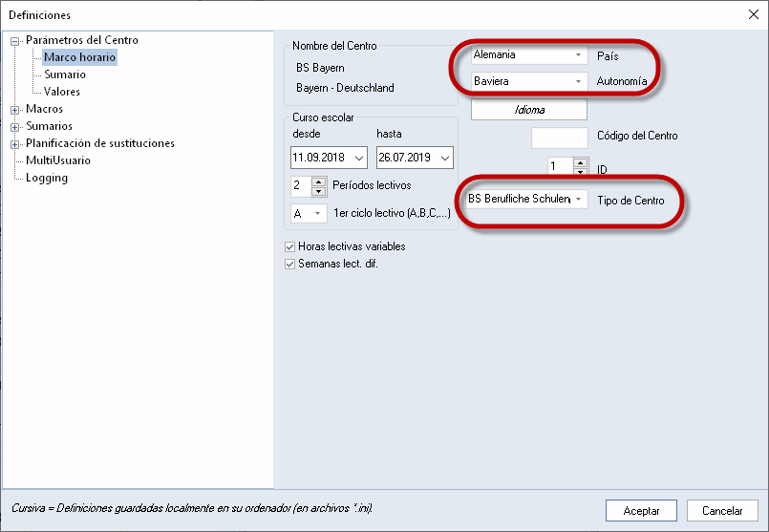
Task: Select Valores in the tree
Action: tap(62, 92)
